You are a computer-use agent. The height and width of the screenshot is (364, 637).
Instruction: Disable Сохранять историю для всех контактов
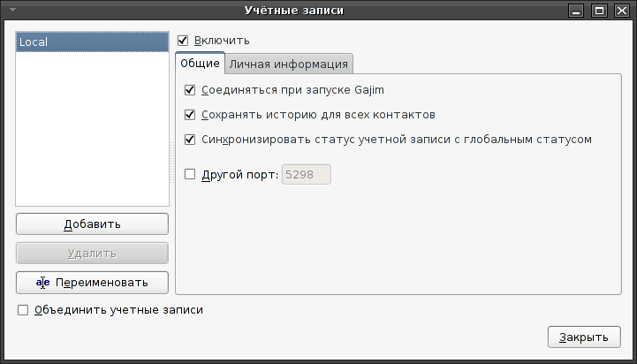tap(190, 115)
